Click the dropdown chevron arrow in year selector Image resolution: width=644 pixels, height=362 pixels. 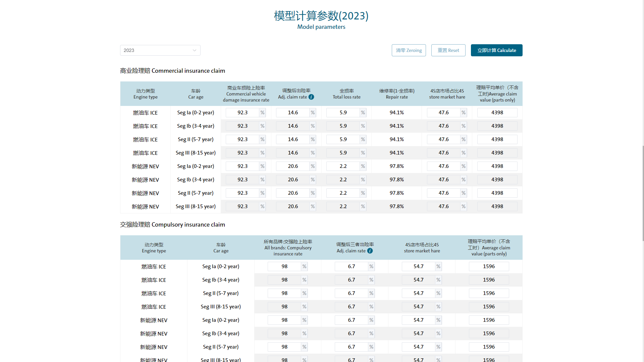tap(195, 50)
